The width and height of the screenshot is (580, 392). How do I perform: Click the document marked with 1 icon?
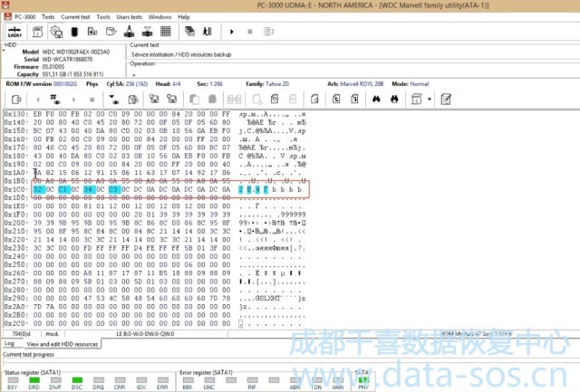[x=354, y=99]
